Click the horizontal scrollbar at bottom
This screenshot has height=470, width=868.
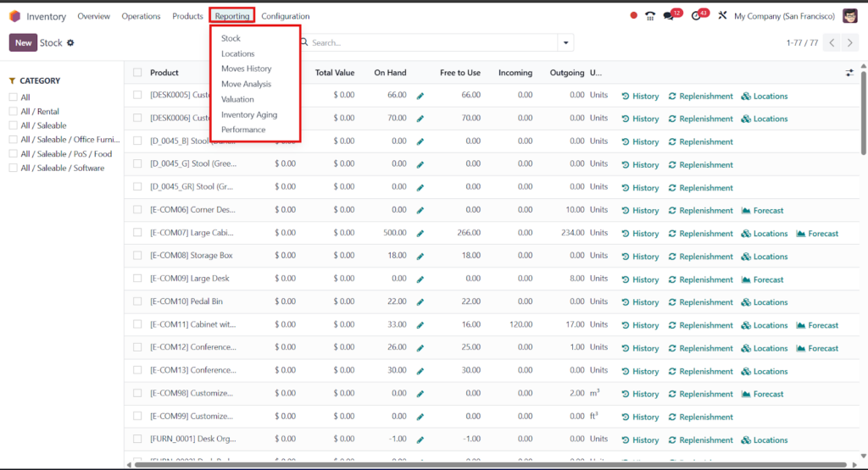[491, 464]
